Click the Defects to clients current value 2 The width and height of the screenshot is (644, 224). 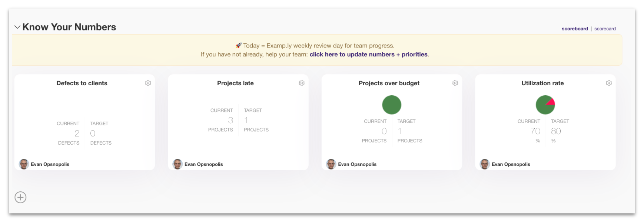(x=77, y=134)
